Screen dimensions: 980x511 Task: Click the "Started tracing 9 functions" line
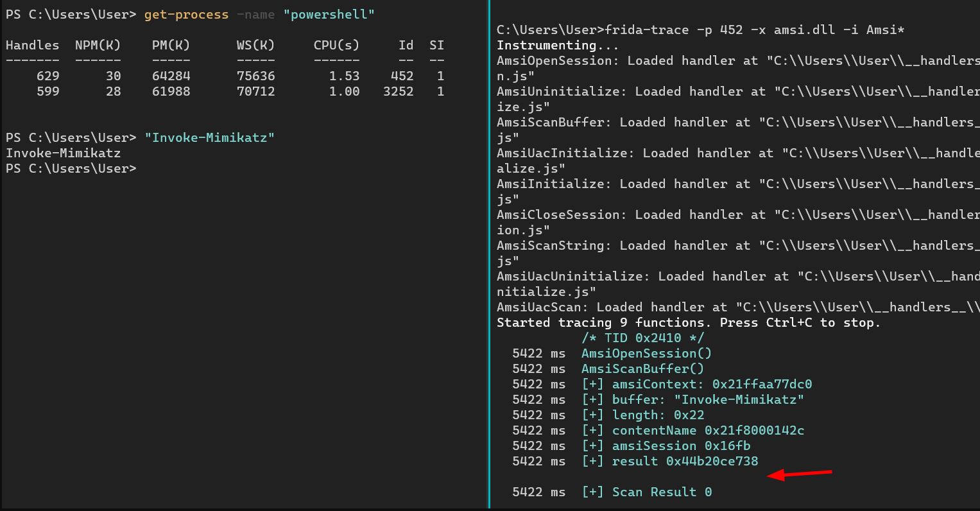[x=689, y=323]
